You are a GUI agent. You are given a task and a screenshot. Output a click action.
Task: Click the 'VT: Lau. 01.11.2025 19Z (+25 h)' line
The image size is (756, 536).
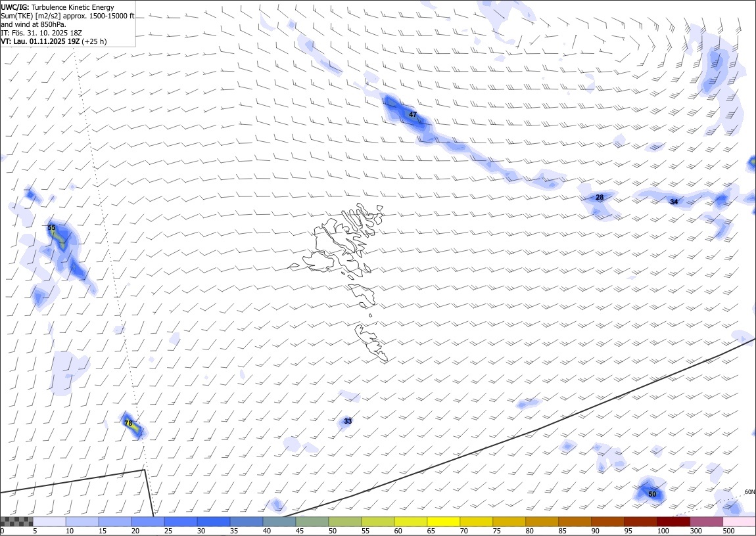click(54, 41)
